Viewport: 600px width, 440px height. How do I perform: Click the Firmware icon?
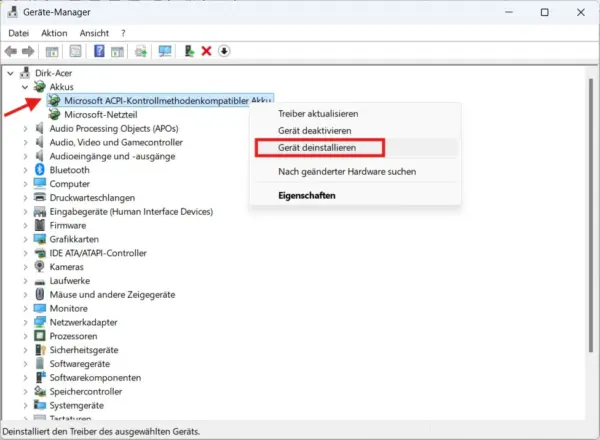[x=39, y=225]
